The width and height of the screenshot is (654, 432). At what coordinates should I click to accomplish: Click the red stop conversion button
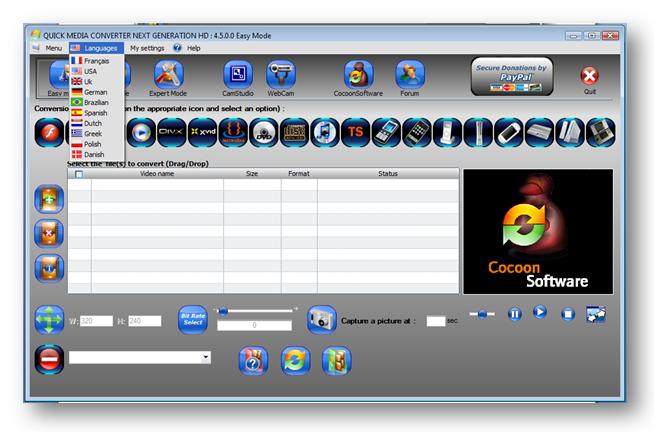49,359
